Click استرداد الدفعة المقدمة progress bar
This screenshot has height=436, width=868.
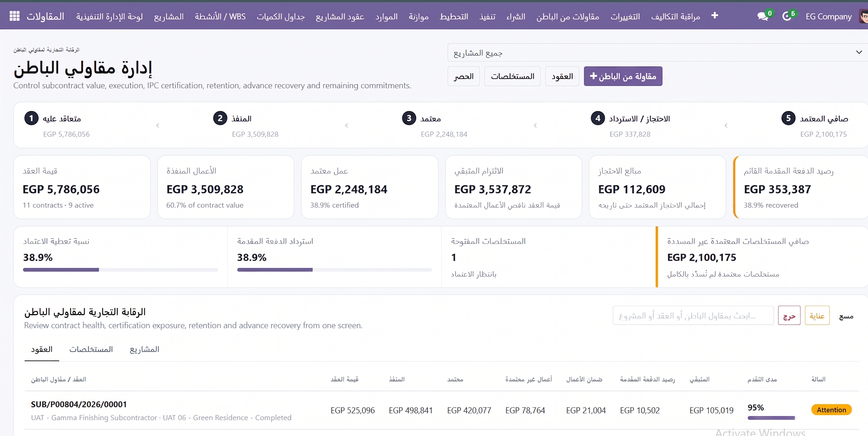334,270
